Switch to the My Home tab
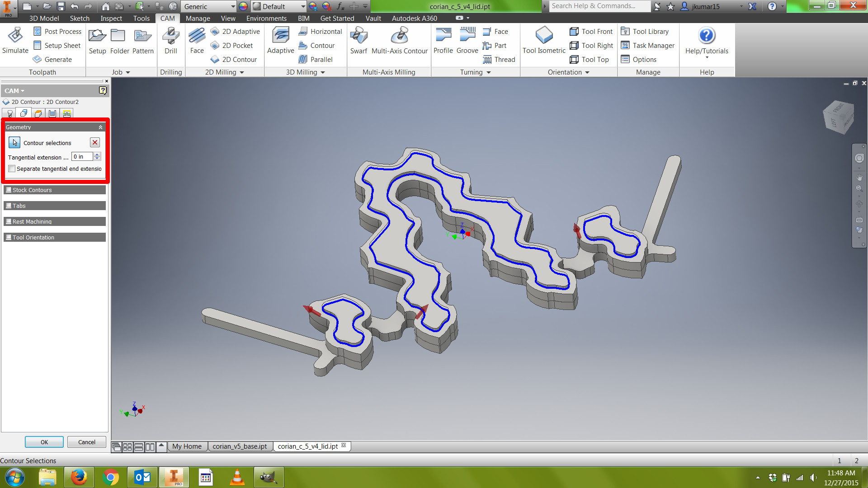Image resolution: width=868 pixels, height=488 pixels. coord(187,446)
